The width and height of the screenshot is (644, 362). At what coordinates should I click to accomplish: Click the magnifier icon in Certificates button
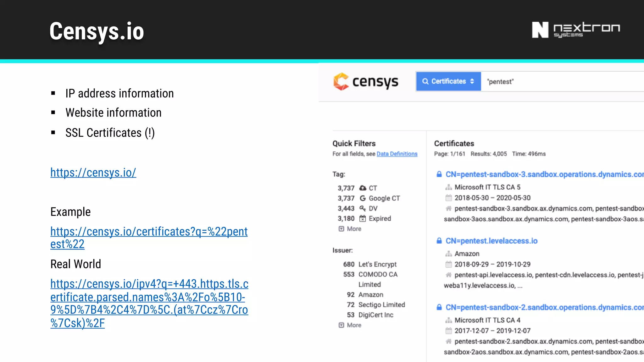tap(425, 81)
